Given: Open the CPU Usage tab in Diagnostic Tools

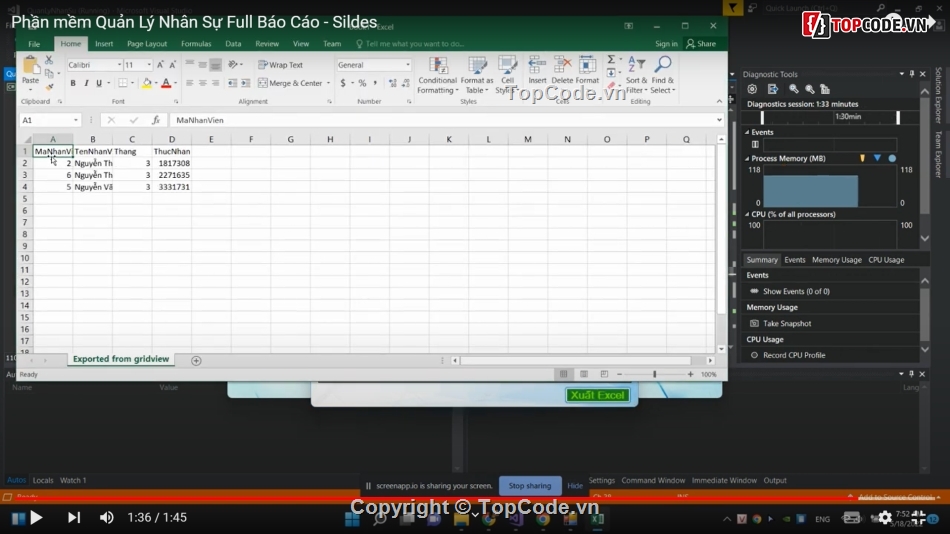Looking at the screenshot, I should point(886,260).
